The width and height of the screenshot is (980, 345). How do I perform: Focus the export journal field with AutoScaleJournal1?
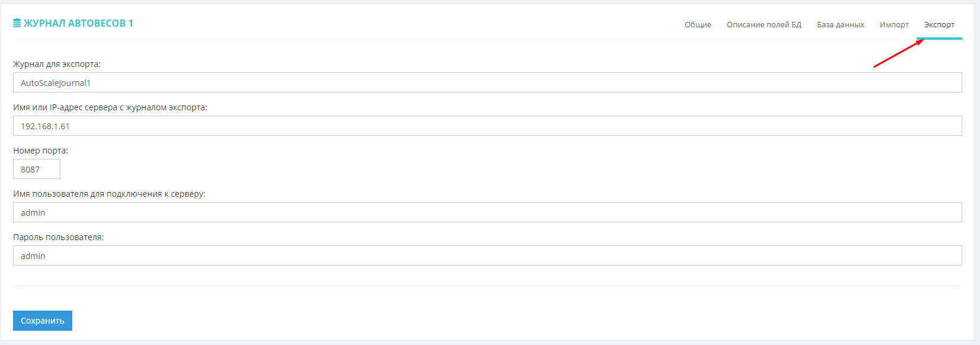click(x=487, y=82)
